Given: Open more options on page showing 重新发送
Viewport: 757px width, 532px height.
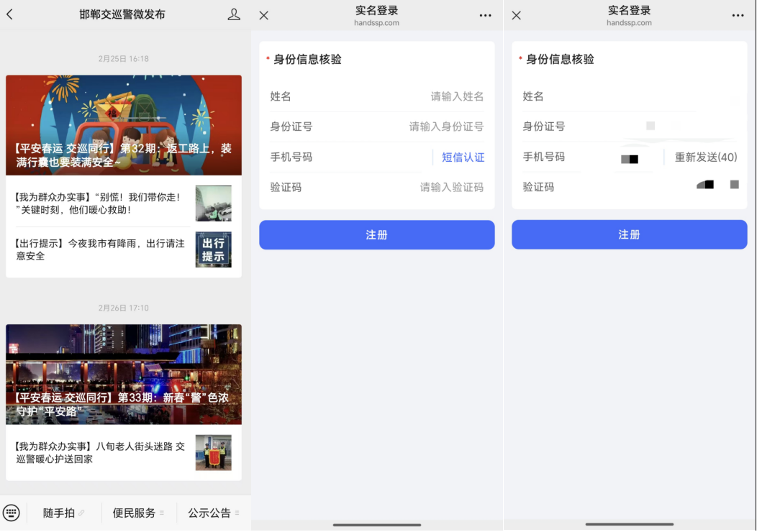Looking at the screenshot, I should 738,15.
